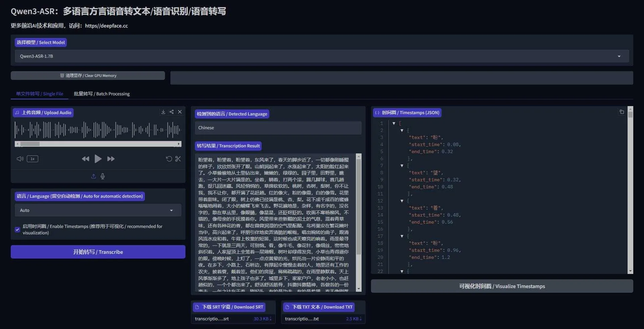Enable the timestamps checkbox
This screenshot has width=644, height=329.
click(17, 230)
